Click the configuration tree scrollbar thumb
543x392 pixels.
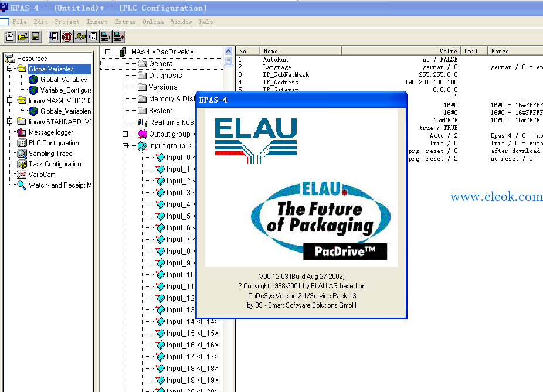point(228,62)
